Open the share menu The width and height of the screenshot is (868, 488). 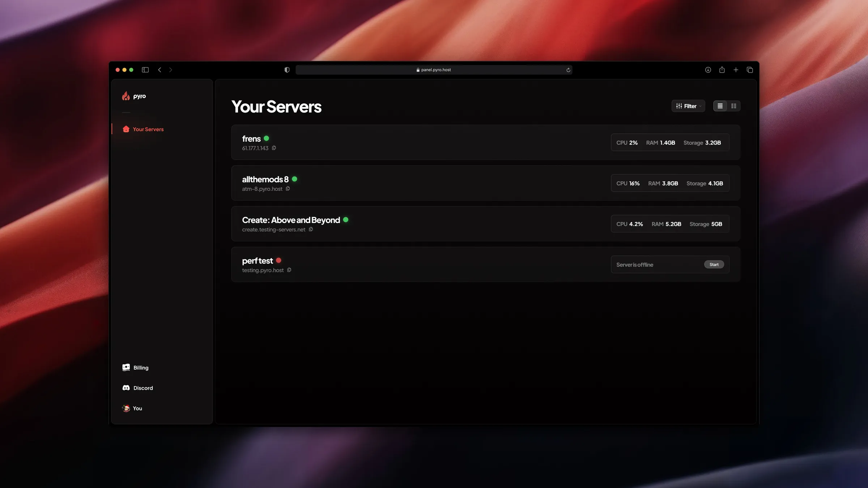tap(722, 69)
